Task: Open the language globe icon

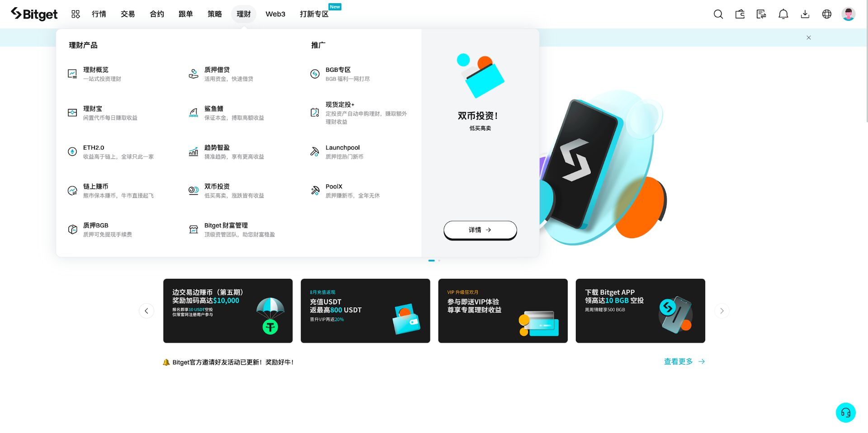Action: 826,14
